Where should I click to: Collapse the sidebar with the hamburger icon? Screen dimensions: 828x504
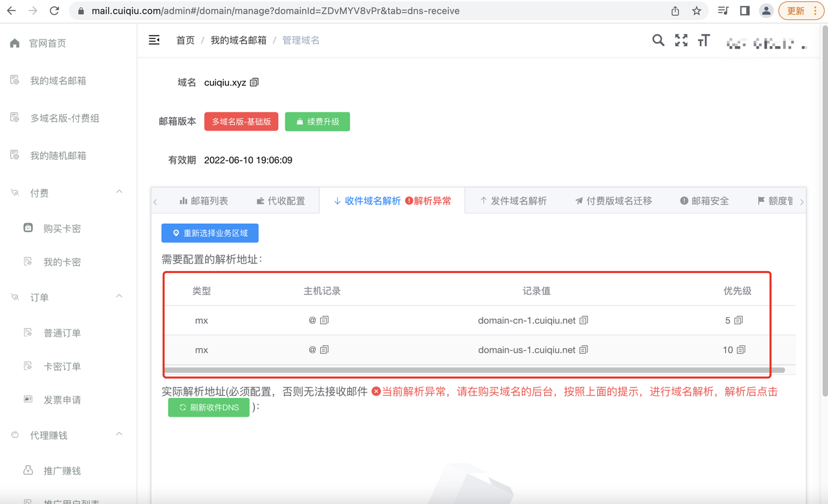click(x=154, y=40)
